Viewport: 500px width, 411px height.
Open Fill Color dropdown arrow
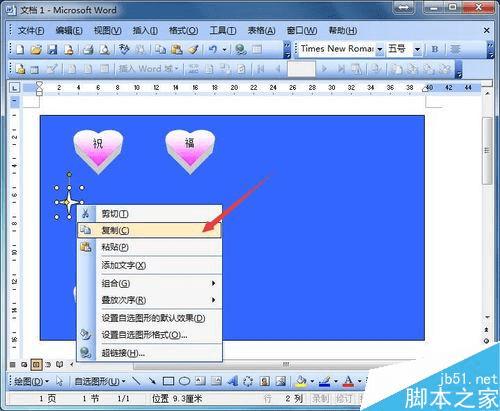coord(312,381)
